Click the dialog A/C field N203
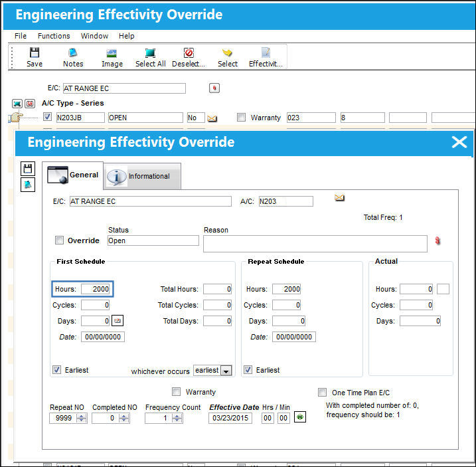Screen dimensions: 476x467 [285, 201]
